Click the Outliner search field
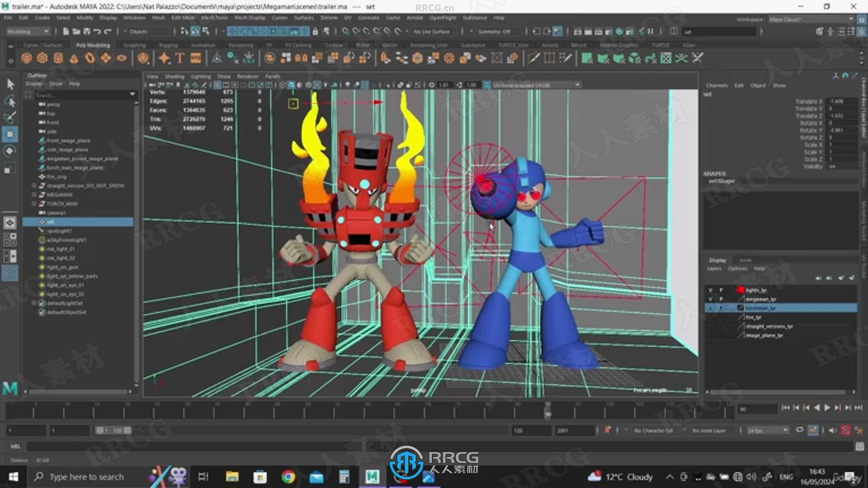The width and height of the screenshot is (868, 488). [x=86, y=95]
